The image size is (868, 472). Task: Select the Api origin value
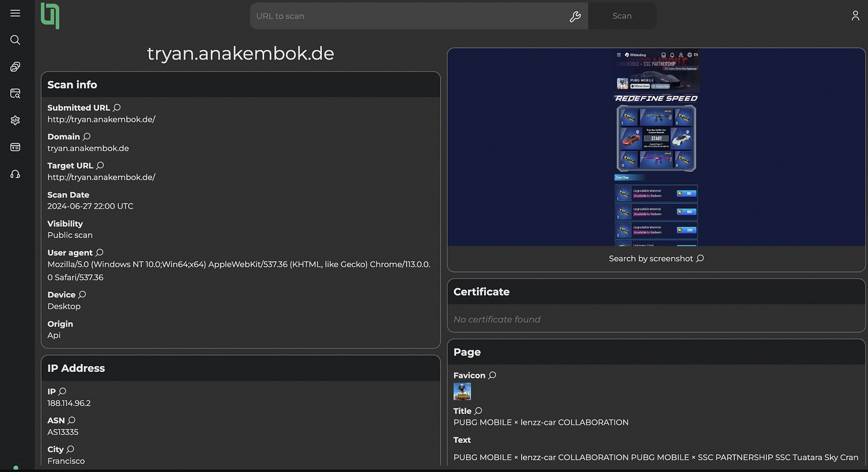[x=54, y=335]
